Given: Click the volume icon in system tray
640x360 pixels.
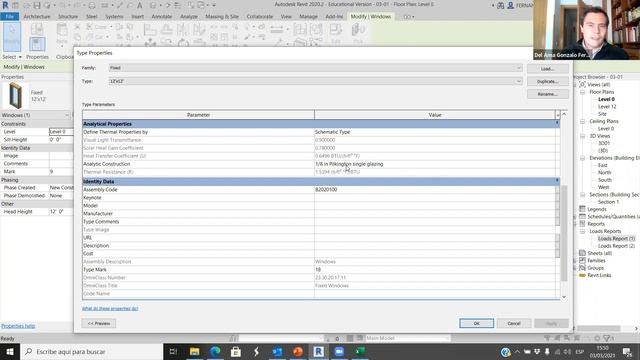Looking at the screenshot, I should coord(567,352).
